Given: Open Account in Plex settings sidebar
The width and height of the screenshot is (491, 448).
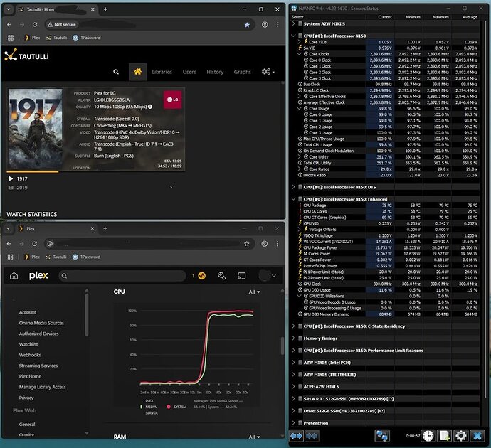Looking at the screenshot, I should click(28, 312).
